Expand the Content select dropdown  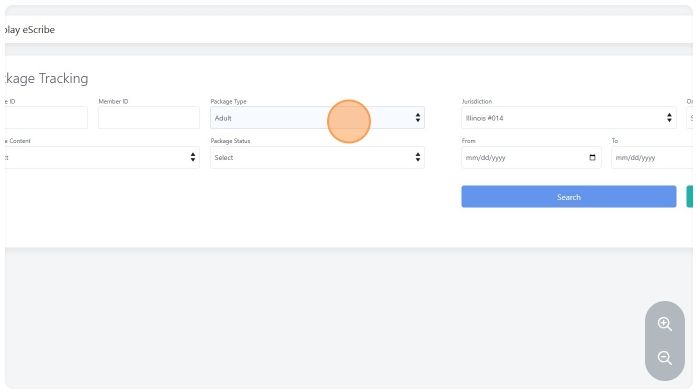coord(102,157)
